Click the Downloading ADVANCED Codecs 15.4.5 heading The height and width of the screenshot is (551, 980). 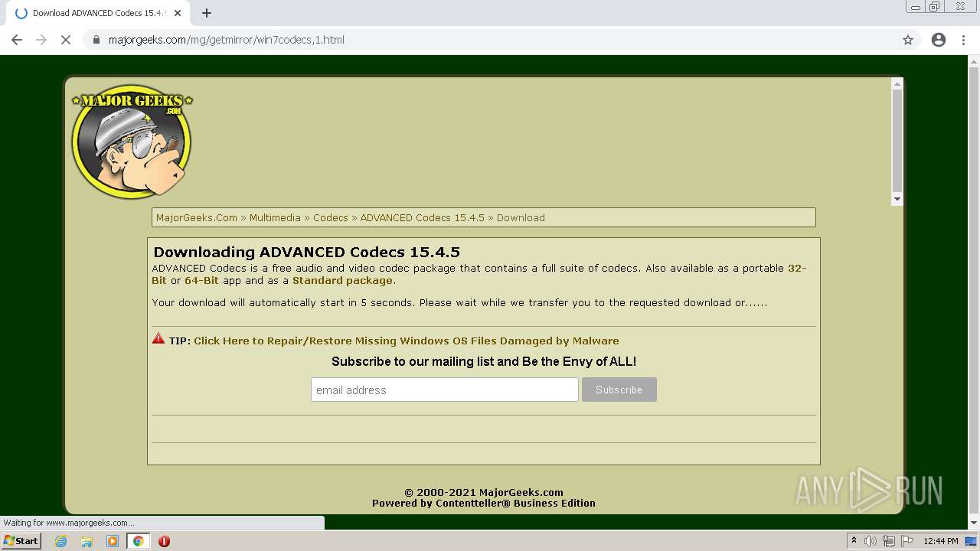pyautogui.click(x=306, y=252)
